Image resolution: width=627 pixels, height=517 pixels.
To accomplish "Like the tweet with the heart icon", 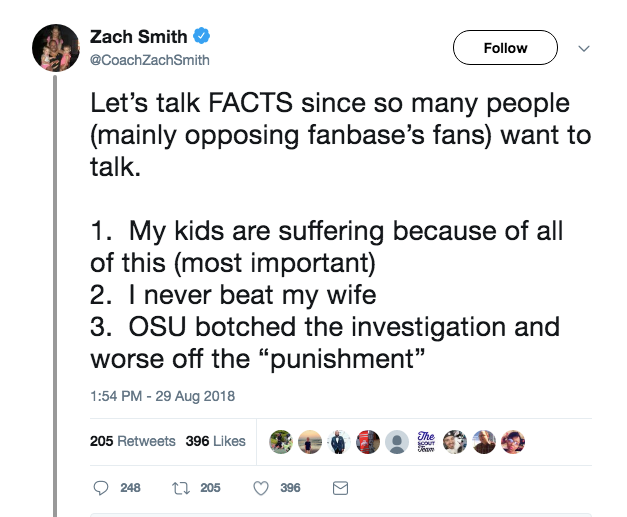I will click(x=262, y=488).
